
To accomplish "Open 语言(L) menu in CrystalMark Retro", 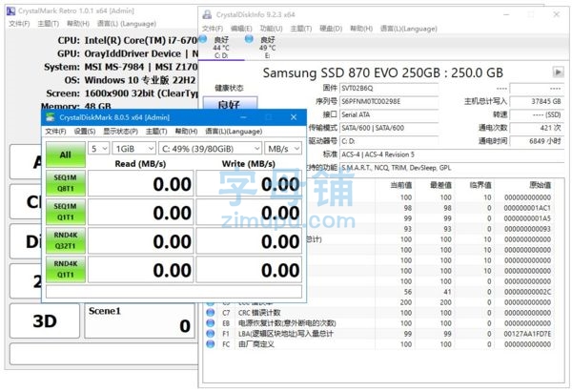I will pos(127,24).
